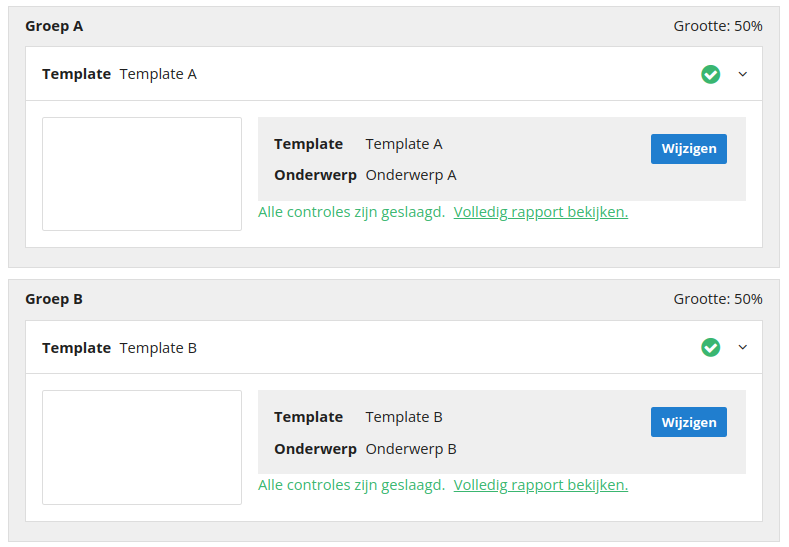The height and width of the screenshot is (547, 789).
Task: Click Wijzigen button for Template A
Action: (688, 149)
